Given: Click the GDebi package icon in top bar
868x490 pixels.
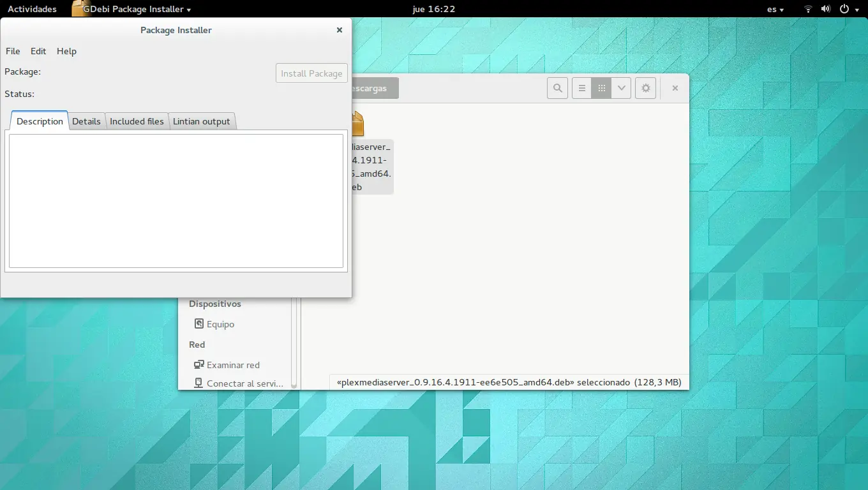Looking at the screenshot, I should click(80, 8).
